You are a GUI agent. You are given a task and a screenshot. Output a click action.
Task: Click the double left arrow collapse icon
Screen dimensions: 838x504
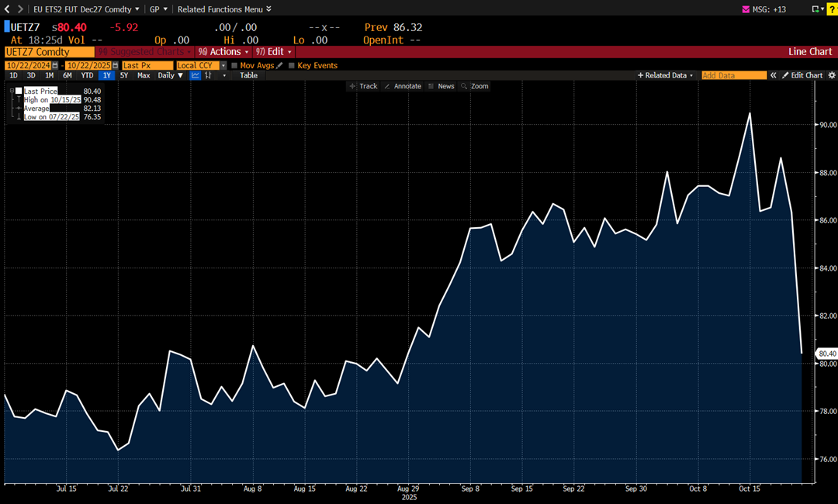pyautogui.click(x=773, y=75)
